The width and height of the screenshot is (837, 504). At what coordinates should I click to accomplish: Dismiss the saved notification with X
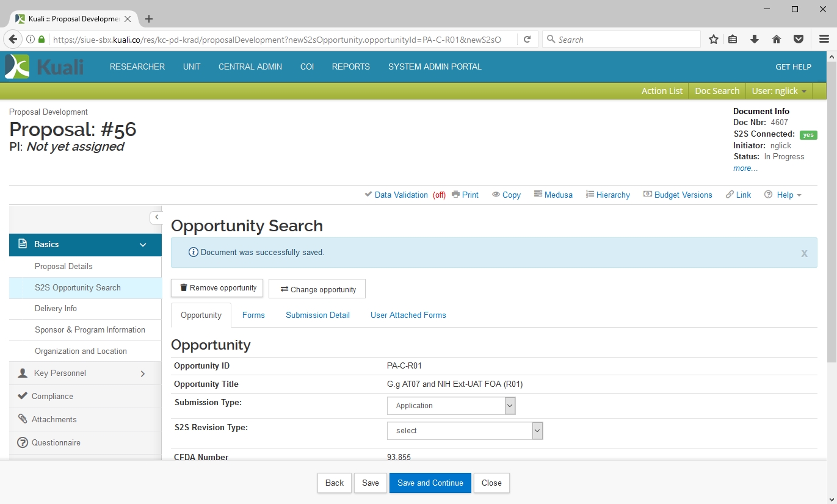(804, 253)
